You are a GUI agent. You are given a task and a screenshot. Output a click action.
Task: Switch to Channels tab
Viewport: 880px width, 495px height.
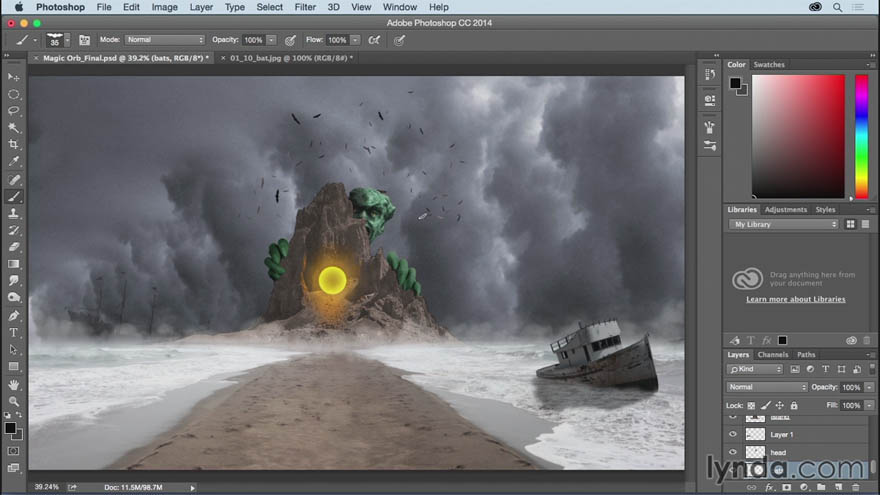pyautogui.click(x=773, y=355)
